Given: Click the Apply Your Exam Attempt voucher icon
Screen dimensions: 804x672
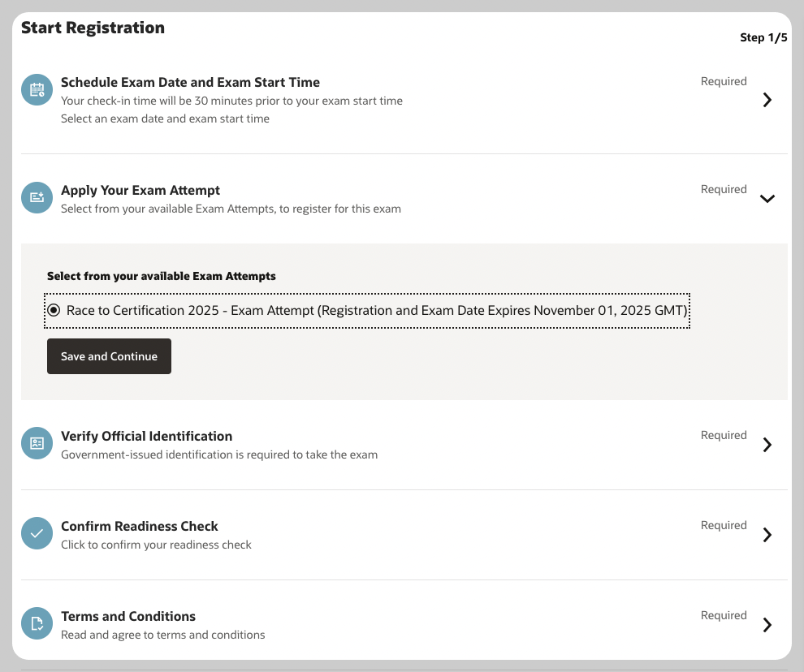Looking at the screenshot, I should point(37,197).
